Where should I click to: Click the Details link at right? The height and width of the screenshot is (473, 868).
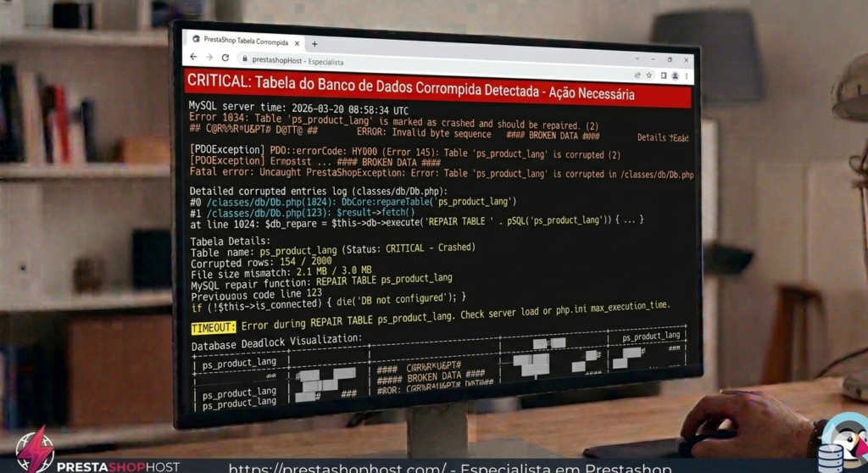(663, 137)
